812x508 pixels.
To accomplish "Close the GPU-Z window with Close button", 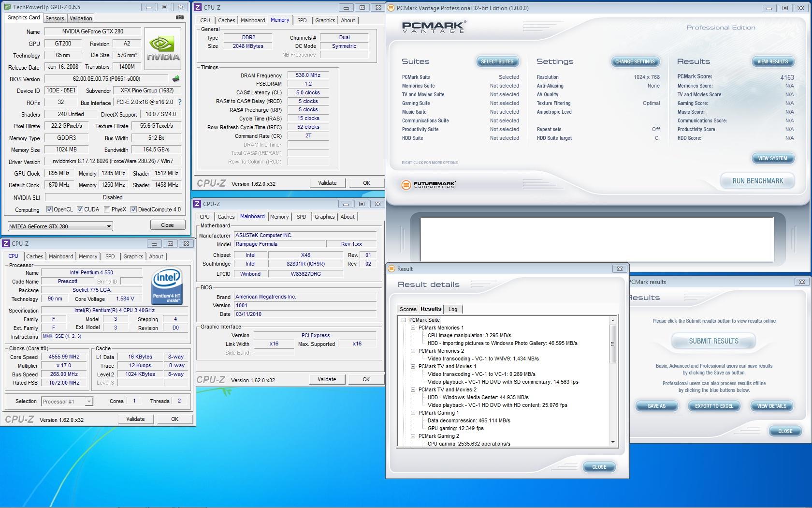I will pos(167,225).
